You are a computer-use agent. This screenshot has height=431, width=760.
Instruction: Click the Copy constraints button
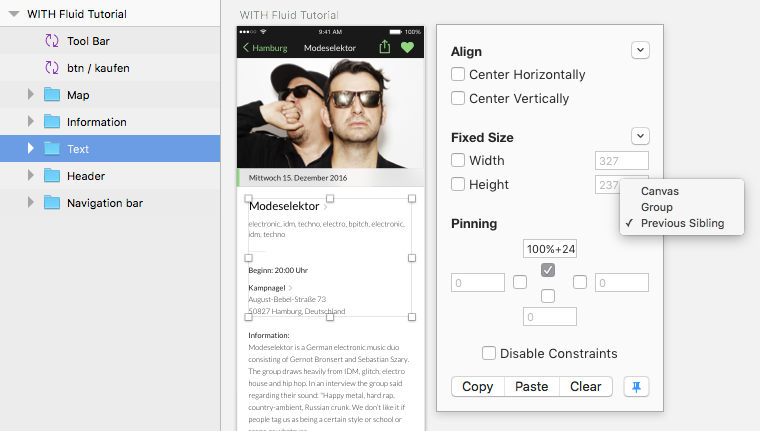477,386
